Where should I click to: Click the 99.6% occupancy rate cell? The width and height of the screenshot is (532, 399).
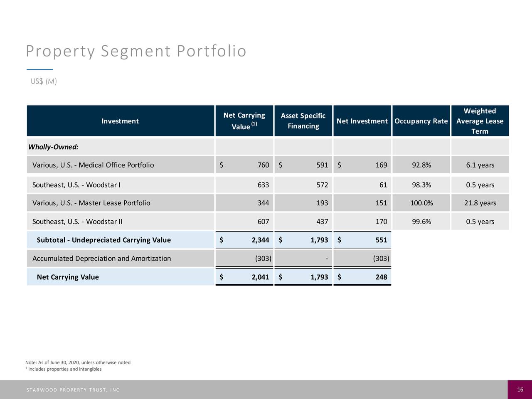[421, 222]
